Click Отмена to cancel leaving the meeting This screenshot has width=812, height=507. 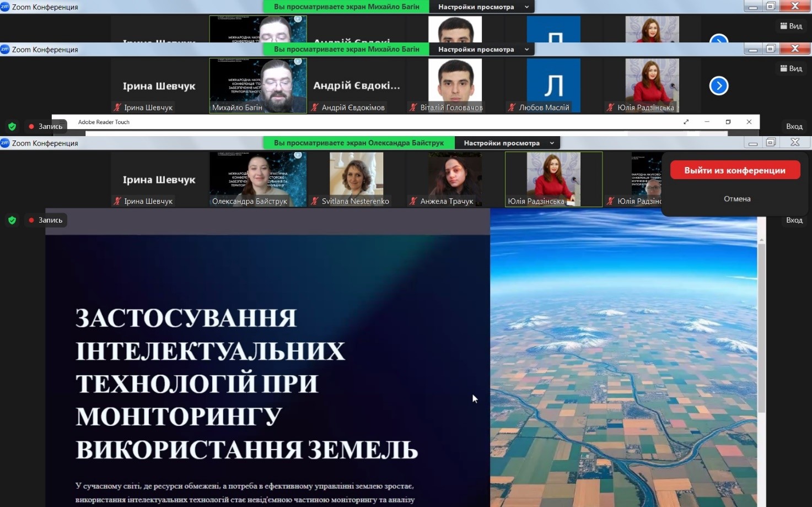point(737,199)
